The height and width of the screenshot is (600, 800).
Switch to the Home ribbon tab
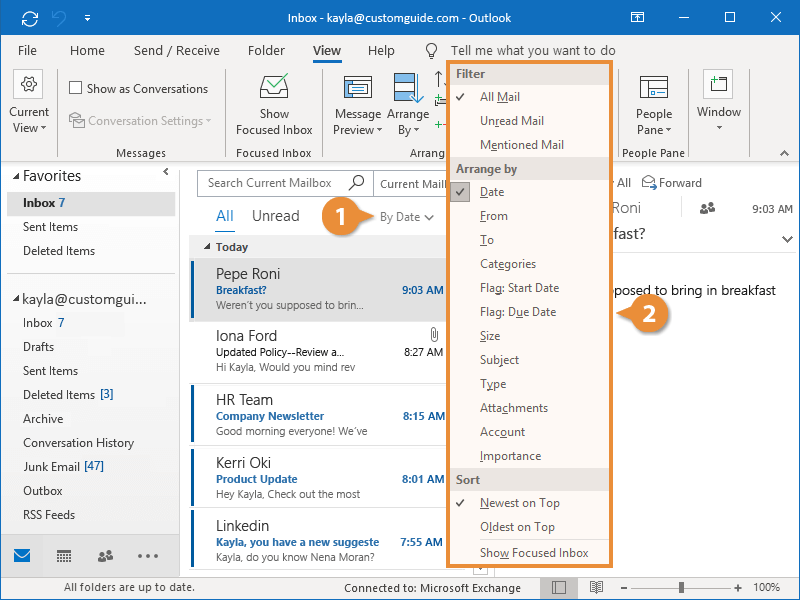click(87, 51)
